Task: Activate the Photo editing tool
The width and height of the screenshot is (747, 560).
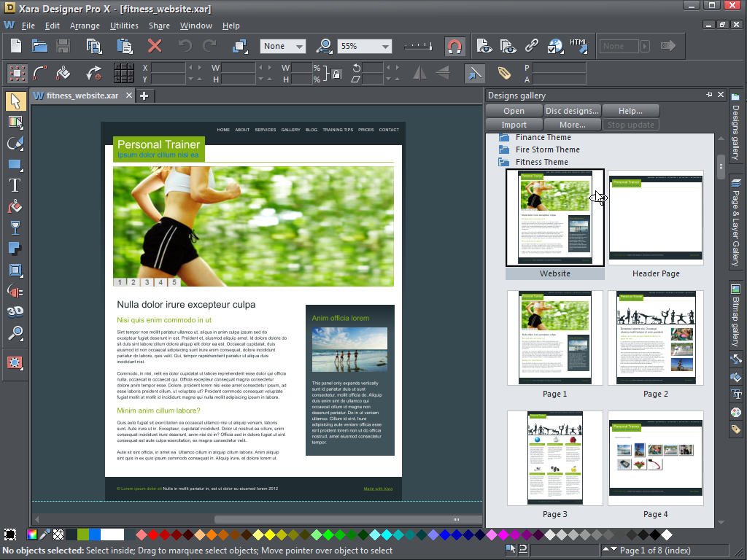Action: tap(15, 122)
